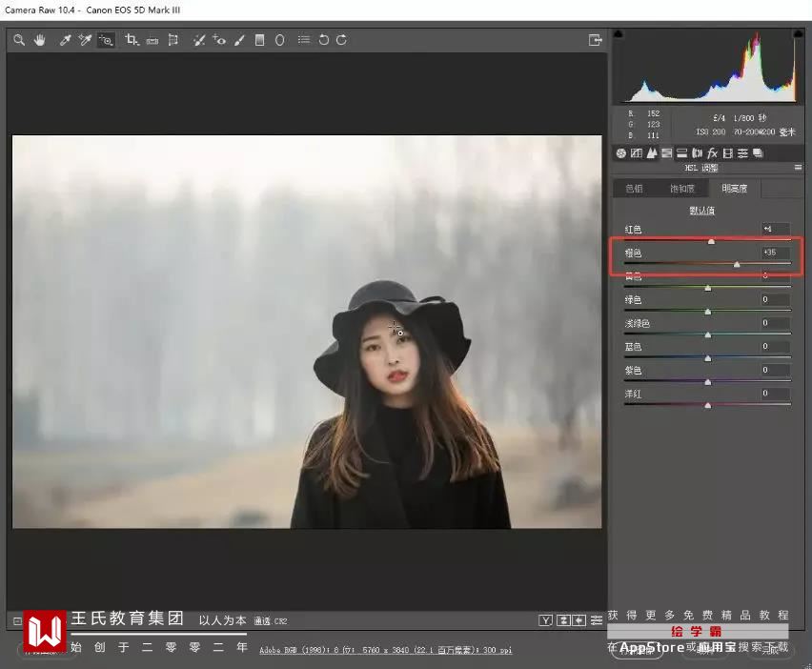Open the Split Toning panel icon
This screenshot has height=669, width=812.
point(682,153)
